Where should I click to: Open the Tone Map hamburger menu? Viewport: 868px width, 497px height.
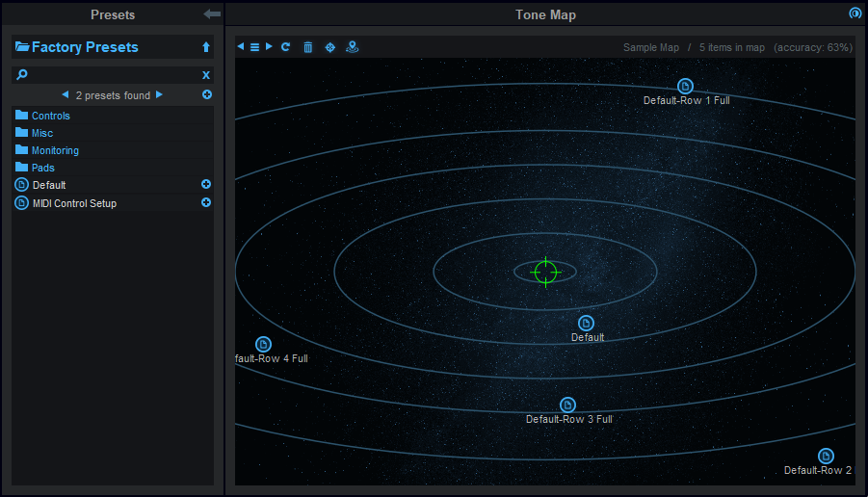pyautogui.click(x=255, y=47)
